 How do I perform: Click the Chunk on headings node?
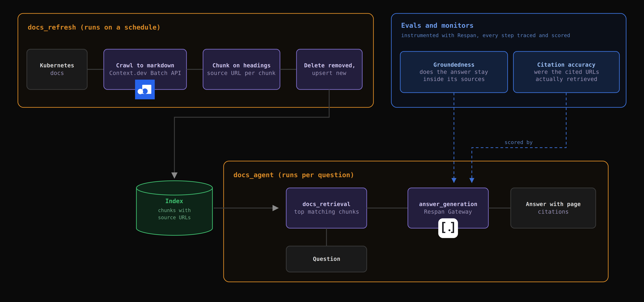[x=241, y=69]
